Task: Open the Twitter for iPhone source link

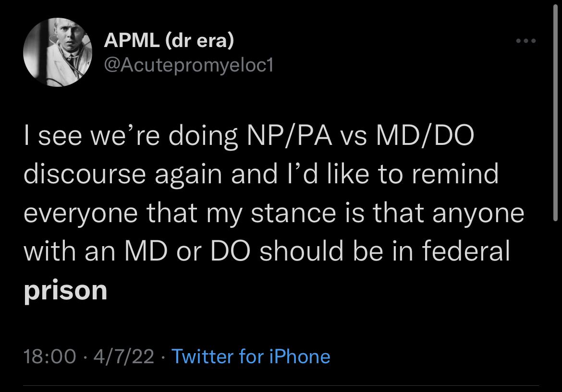Action: click(251, 356)
